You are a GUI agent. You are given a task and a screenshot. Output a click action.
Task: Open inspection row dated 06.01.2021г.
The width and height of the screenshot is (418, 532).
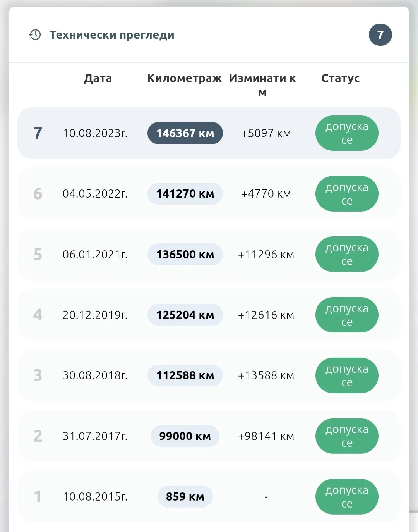95,255
